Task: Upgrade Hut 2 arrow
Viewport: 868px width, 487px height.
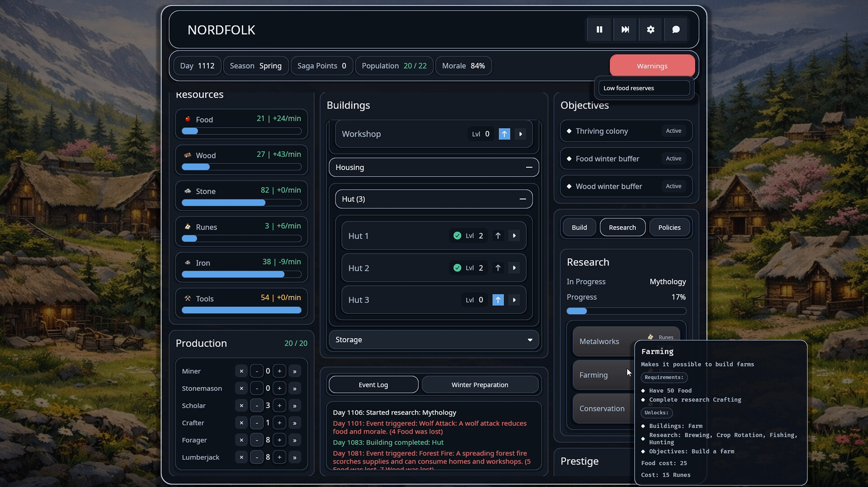Action: (498, 268)
